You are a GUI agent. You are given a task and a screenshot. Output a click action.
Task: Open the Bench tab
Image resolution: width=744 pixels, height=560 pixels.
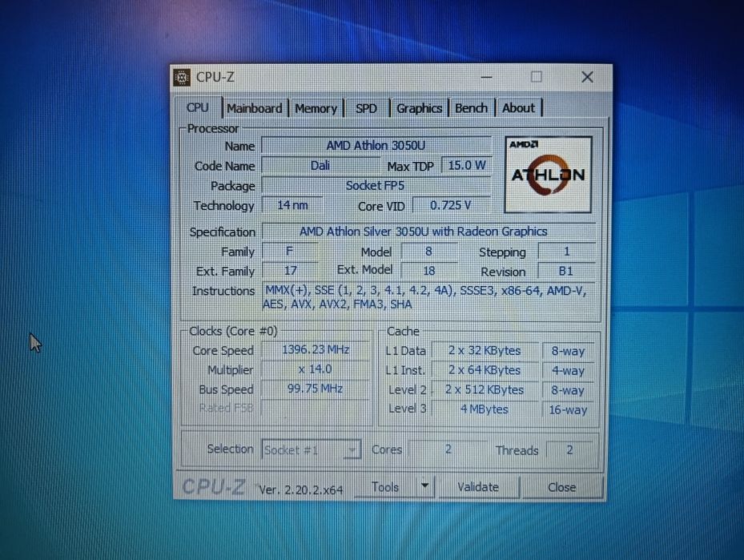pos(471,108)
